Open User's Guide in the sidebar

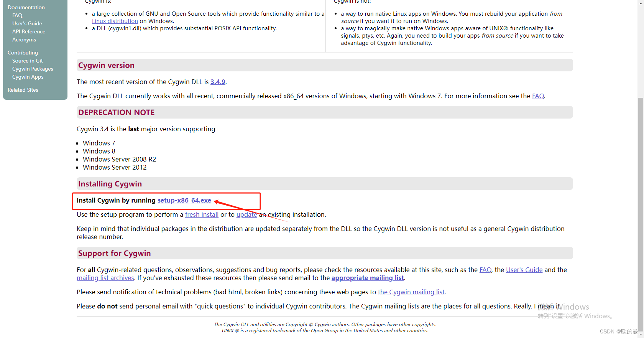(27, 23)
